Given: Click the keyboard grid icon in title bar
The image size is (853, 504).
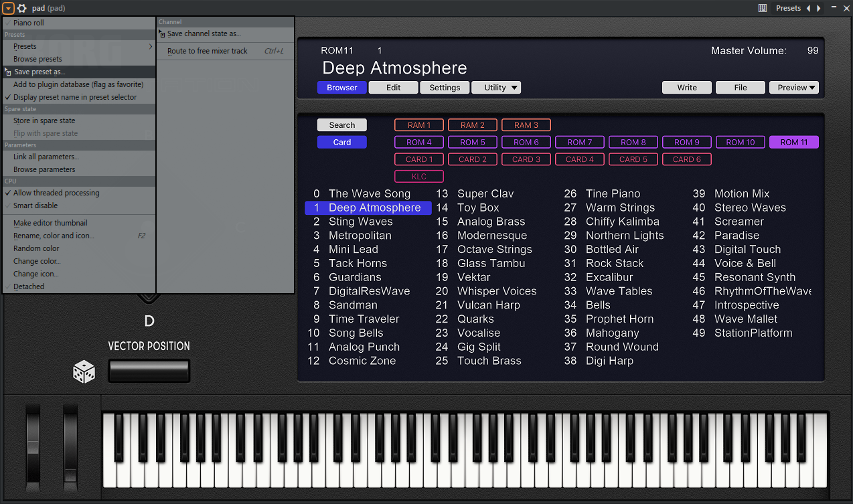Looking at the screenshot, I should (762, 8).
